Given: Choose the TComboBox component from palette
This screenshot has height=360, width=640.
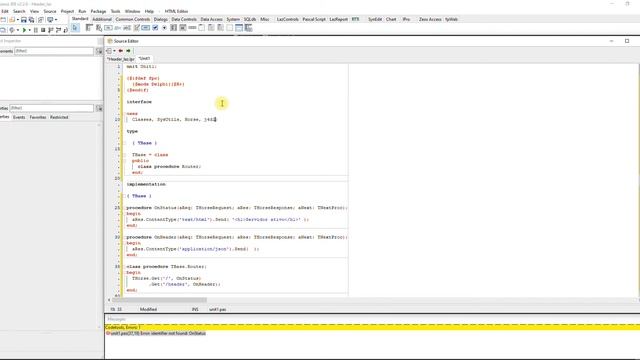Looking at the screenshot, I should (x=183, y=28).
